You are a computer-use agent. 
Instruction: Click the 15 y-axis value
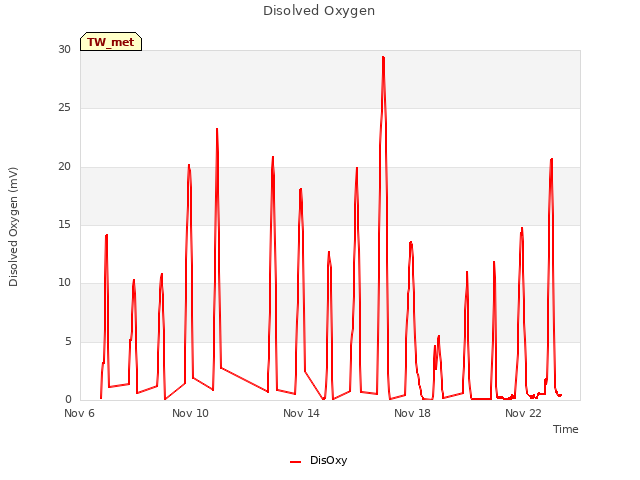[x=64, y=224]
